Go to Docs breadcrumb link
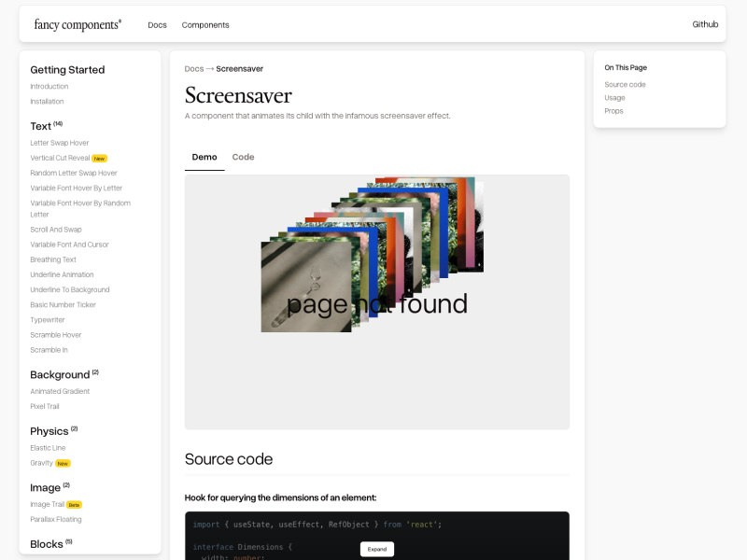 click(x=194, y=69)
